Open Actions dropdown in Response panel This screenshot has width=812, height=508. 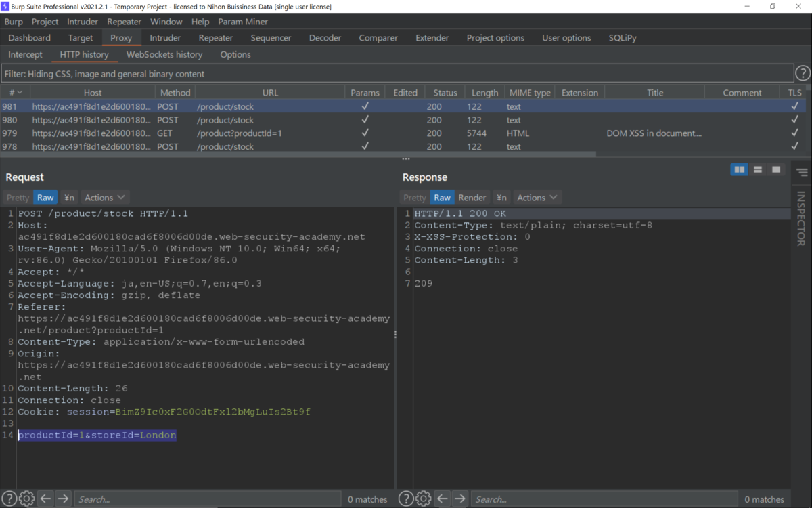pos(537,198)
